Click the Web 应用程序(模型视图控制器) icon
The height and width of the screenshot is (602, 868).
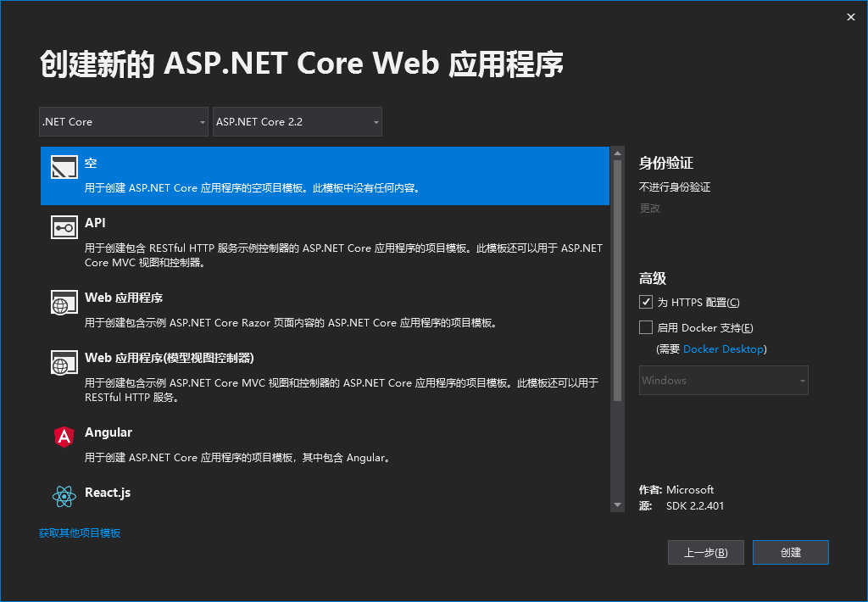pyautogui.click(x=64, y=363)
